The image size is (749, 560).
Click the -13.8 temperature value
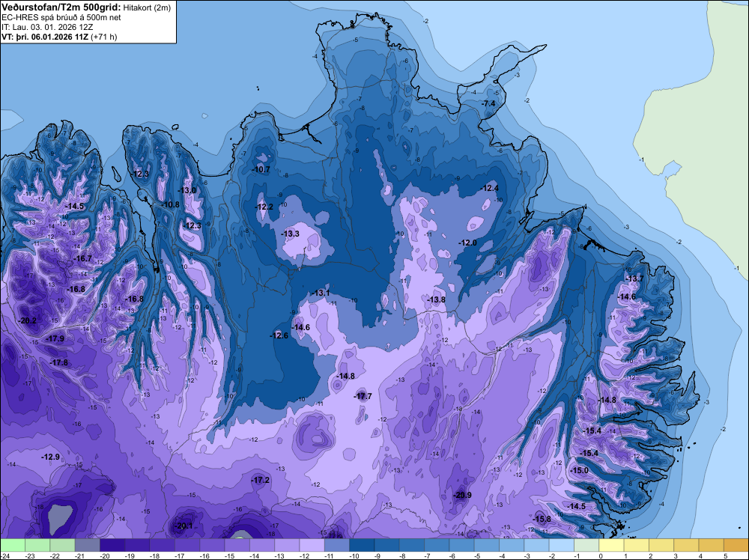pos(436,299)
